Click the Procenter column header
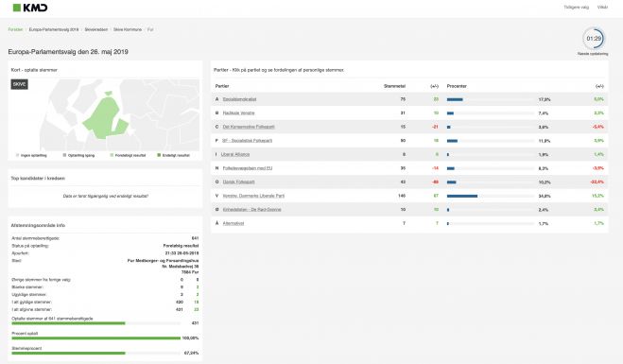 click(457, 86)
